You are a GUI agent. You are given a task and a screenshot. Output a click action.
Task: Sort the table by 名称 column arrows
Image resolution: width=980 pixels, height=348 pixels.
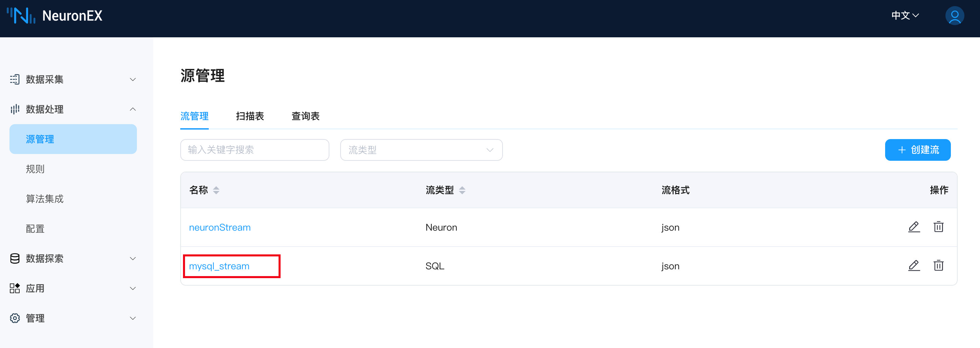(x=216, y=190)
